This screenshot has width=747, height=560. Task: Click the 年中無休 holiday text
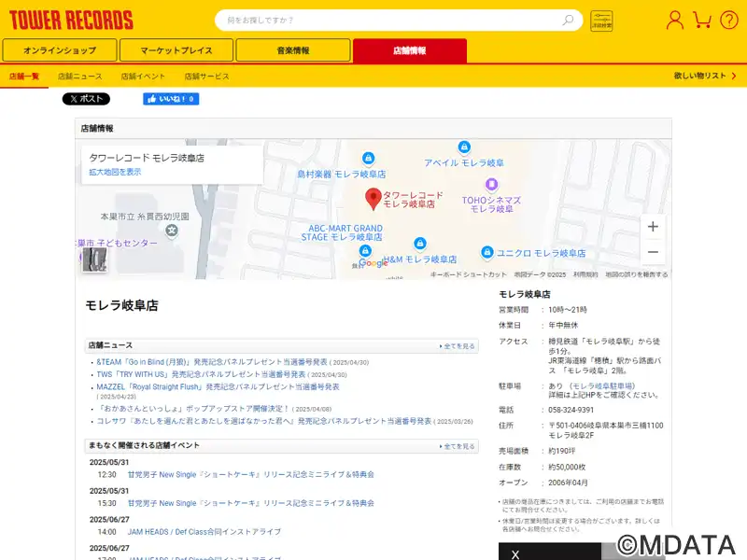pos(563,325)
